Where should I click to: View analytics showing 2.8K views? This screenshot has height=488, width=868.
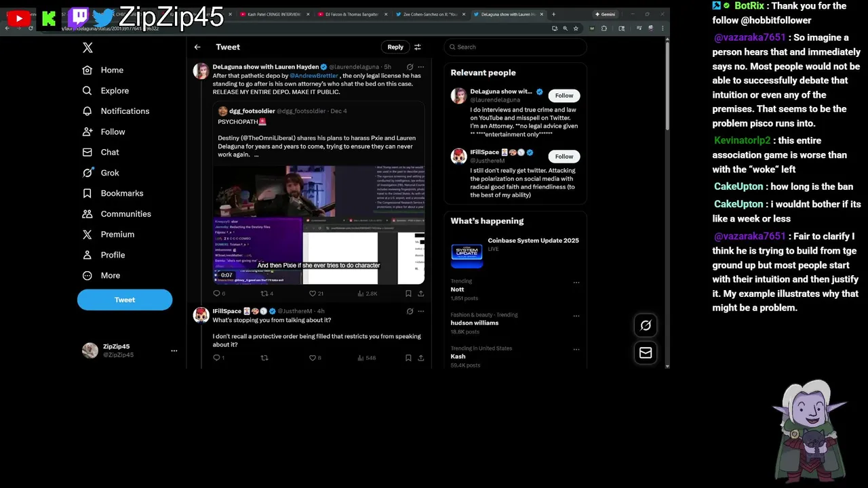point(367,293)
